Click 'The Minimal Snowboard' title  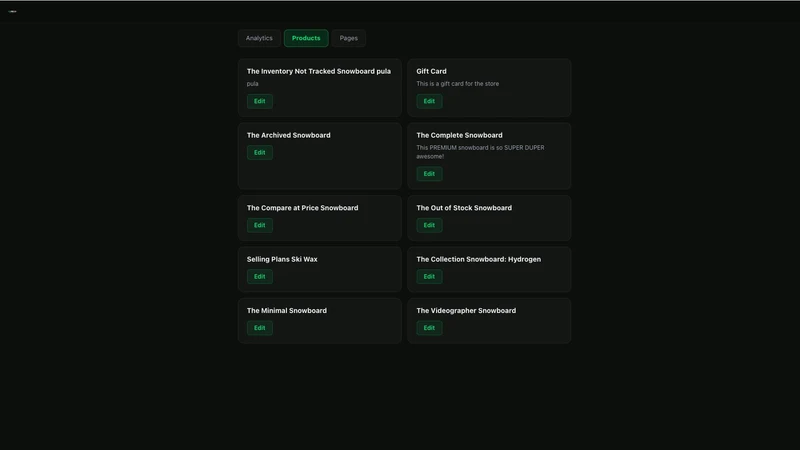287,311
